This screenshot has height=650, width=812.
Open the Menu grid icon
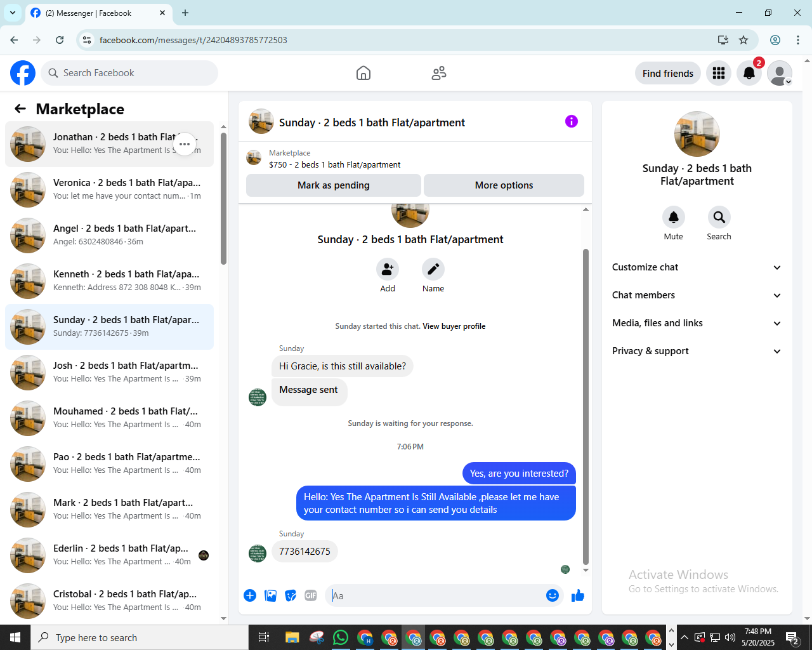[x=719, y=73]
